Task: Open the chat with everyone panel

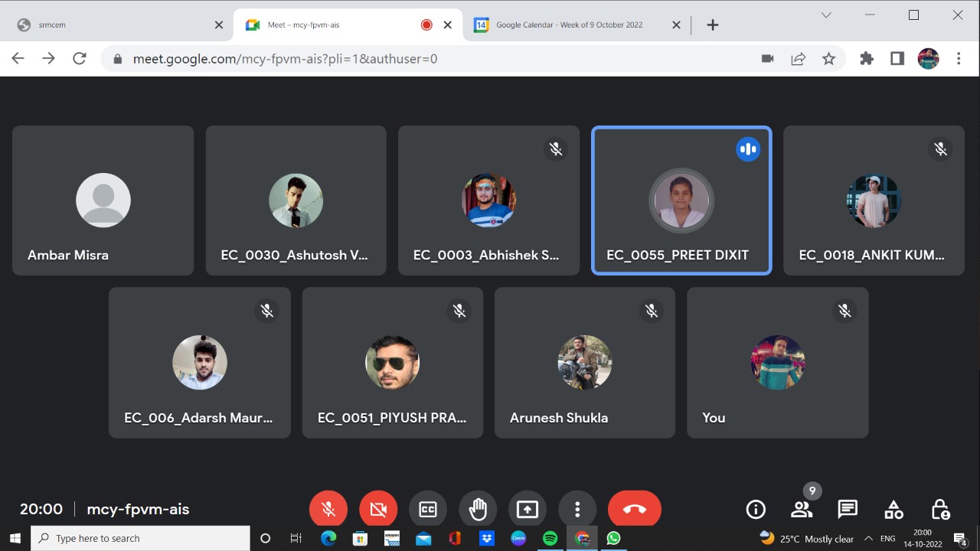Action: click(x=848, y=510)
